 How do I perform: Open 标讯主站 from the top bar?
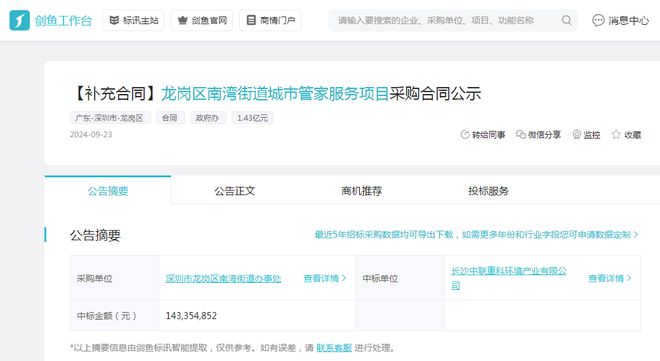pos(133,20)
